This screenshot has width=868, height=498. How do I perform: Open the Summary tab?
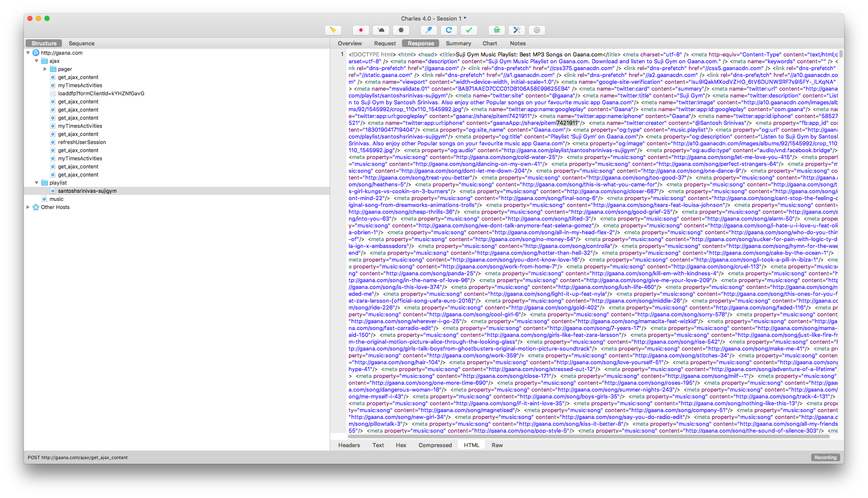point(458,43)
